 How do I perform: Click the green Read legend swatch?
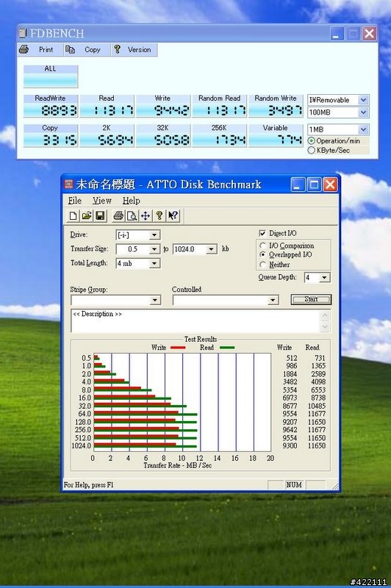pyautogui.click(x=227, y=348)
